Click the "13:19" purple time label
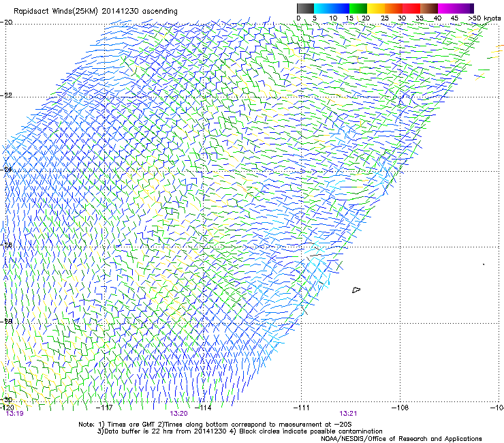Image resolution: width=504 pixels, height=443 pixels. pos(15,414)
